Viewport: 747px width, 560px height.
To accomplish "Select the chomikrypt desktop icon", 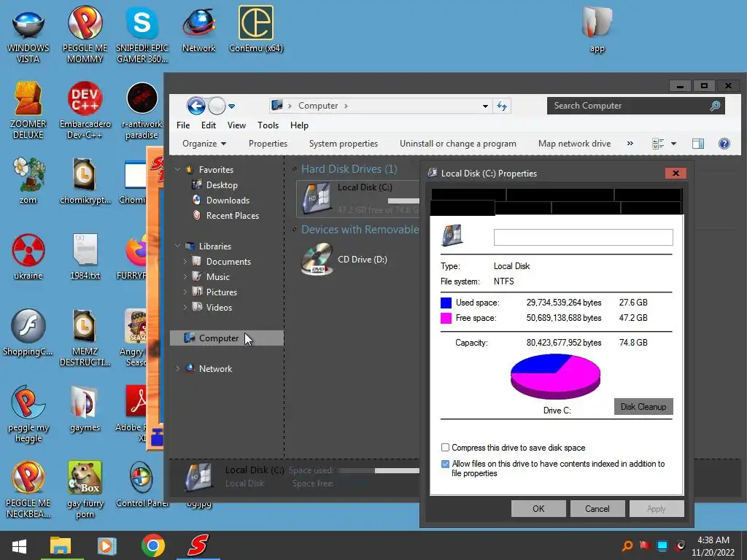I will pyautogui.click(x=85, y=181).
